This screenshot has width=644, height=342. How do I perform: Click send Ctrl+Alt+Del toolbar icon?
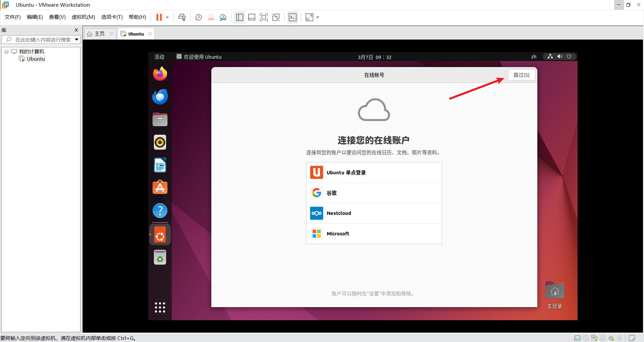pyautogui.click(x=182, y=17)
